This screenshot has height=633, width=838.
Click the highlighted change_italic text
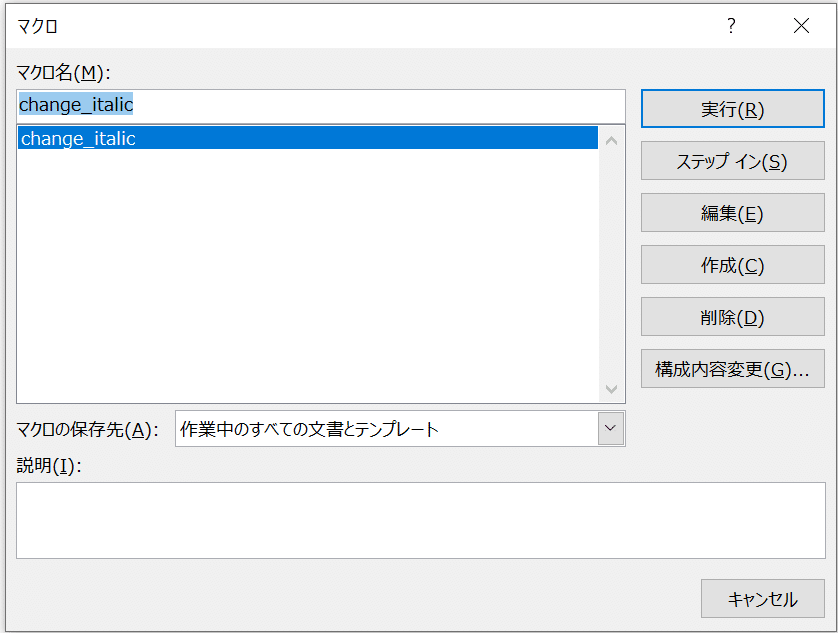click(75, 105)
